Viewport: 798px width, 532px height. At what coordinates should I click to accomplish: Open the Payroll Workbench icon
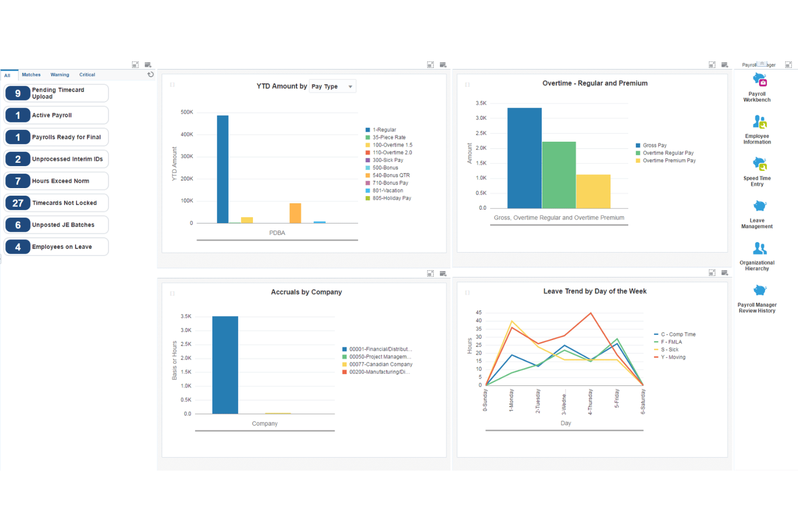(759, 80)
